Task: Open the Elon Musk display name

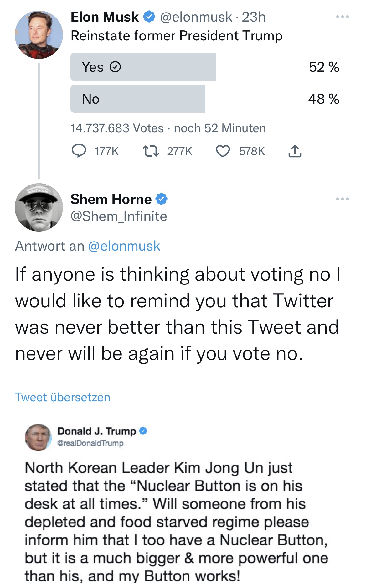Action: coord(105,17)
